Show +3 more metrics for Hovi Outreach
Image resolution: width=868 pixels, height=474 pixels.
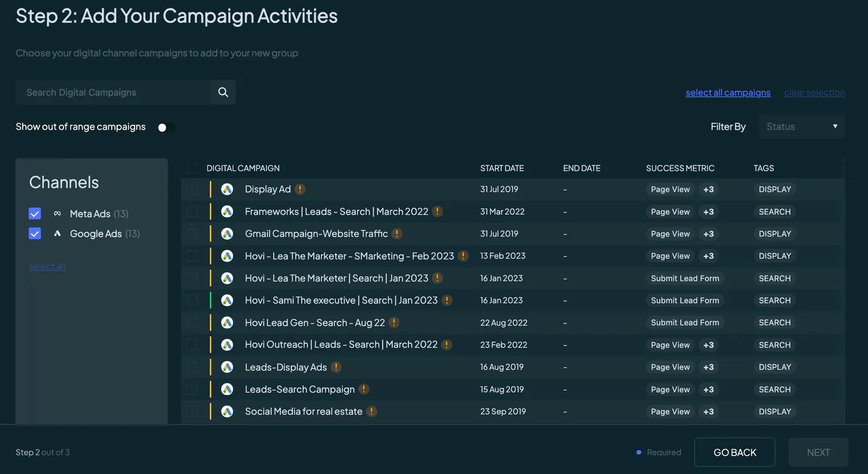709,345
